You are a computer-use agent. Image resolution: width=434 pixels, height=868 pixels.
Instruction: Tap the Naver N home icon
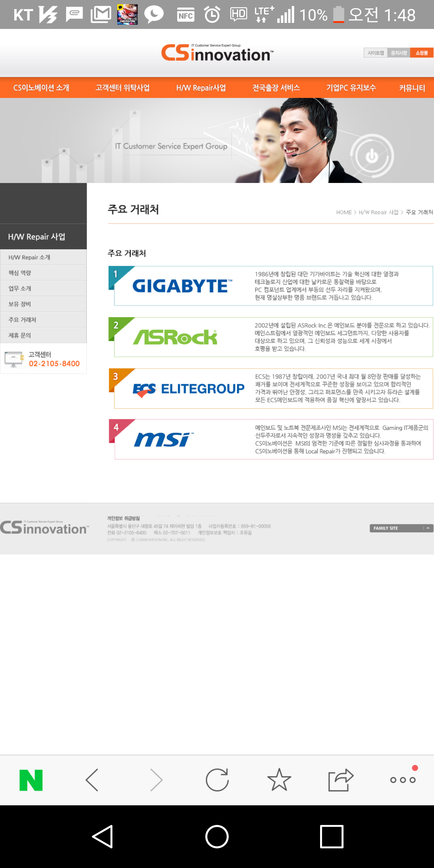pyautogui.click(x=31, y=780)
